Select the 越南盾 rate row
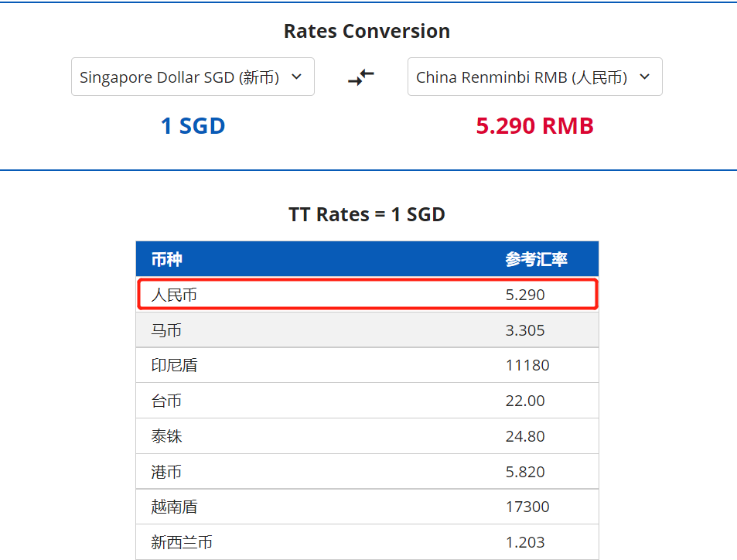Screen dimensions: 737x560 click(367, 507)
